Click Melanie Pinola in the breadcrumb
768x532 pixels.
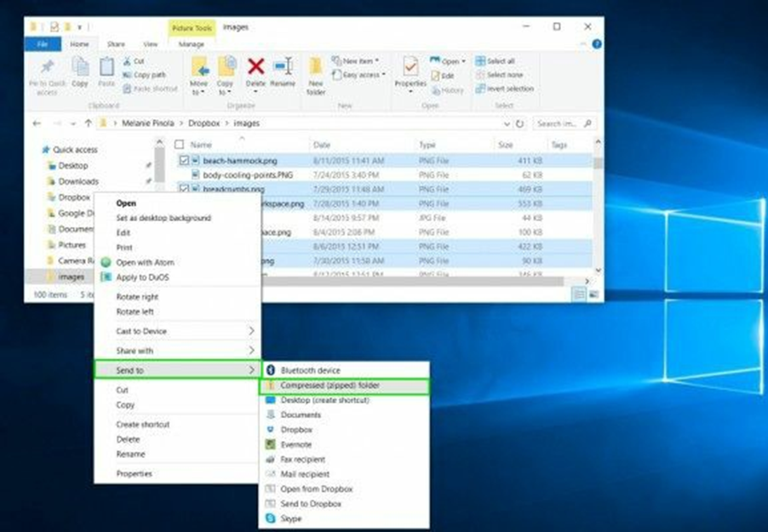[x=148, y=123]
